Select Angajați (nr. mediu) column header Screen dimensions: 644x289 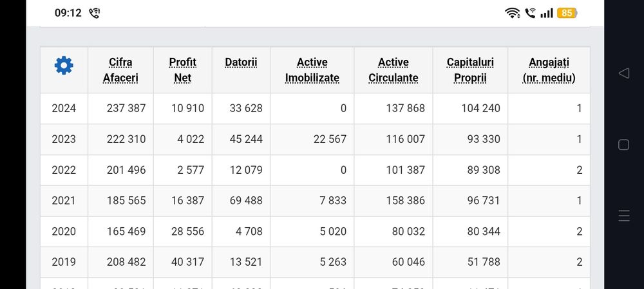[549, 70]
